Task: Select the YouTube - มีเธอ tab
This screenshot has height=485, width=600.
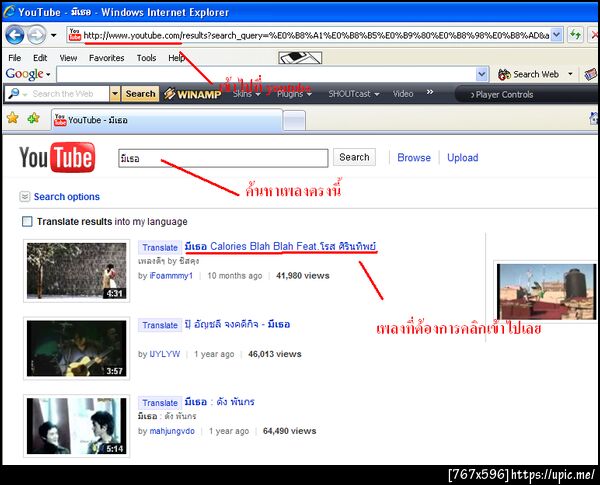Action: point(168,120)
